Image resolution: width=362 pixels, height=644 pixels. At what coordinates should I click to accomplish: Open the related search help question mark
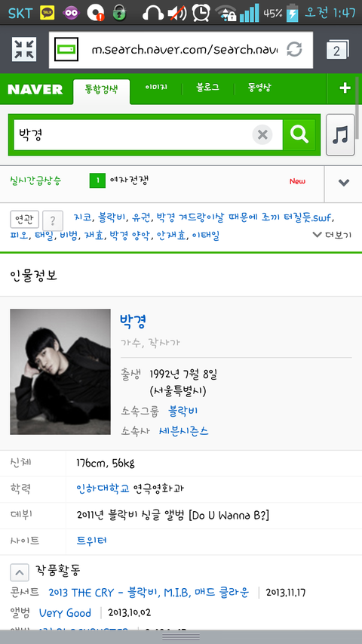[x=53, y=221]
